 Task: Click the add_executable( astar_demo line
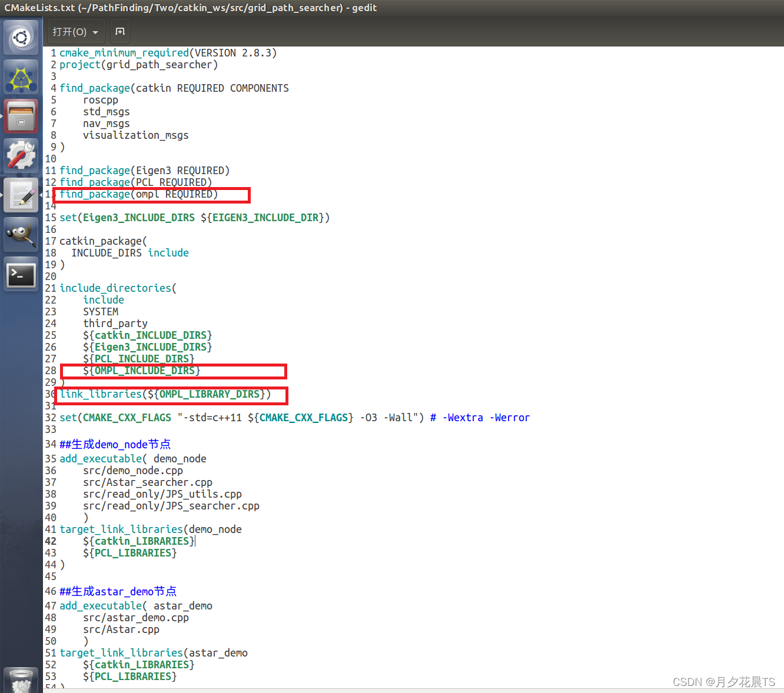coord(136,606)
